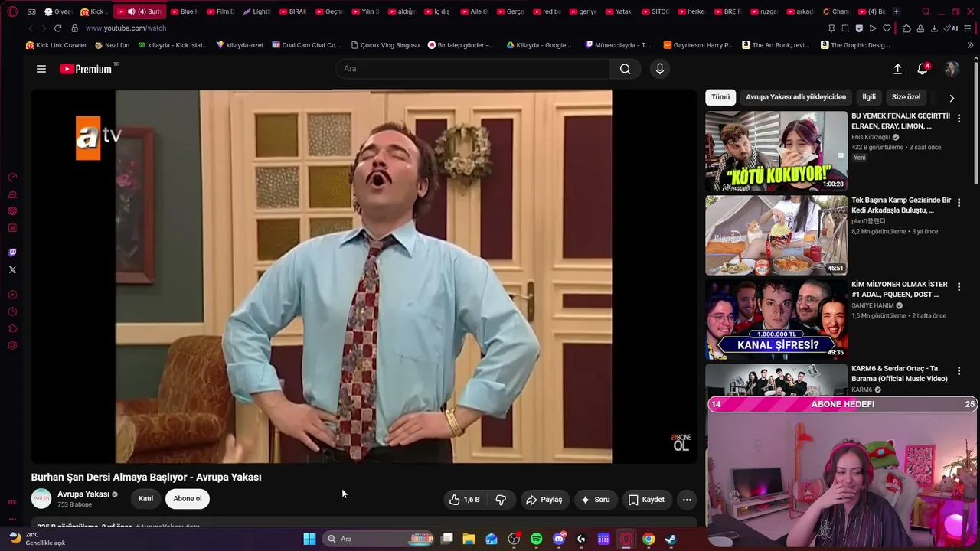Click the Soru button
The height and width of the screenshot is (551, 980).
(x=596, y=500)
